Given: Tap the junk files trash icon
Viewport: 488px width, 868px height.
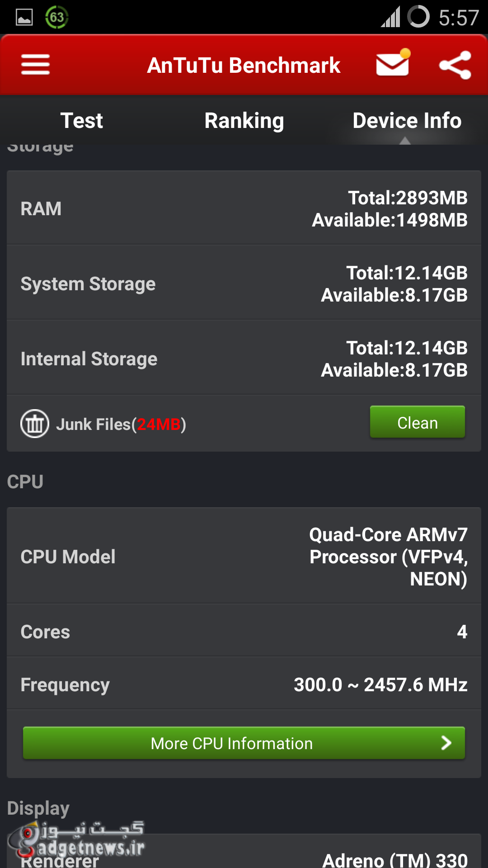Looking at the screenshot, I should point(35,424).
